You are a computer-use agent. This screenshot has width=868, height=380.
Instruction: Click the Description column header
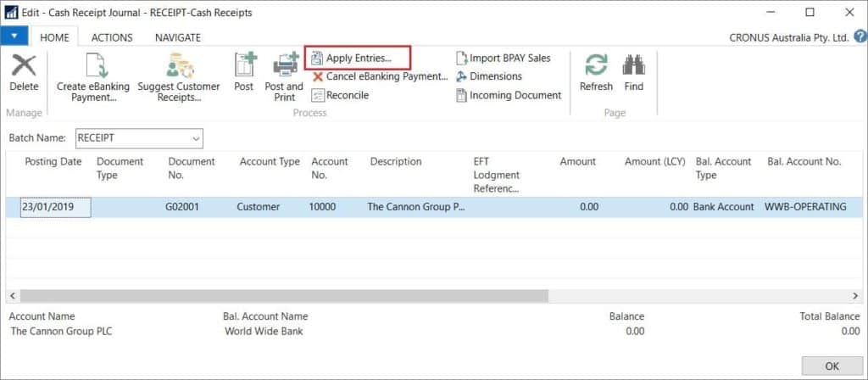click(x=396, y=162)
